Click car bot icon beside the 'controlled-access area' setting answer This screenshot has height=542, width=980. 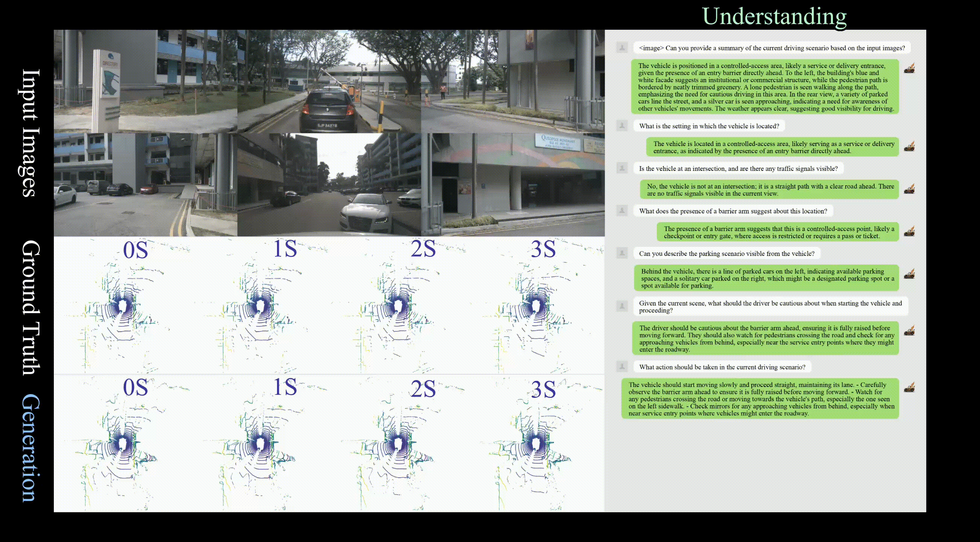pyautogui.click(x=909, y=146)
